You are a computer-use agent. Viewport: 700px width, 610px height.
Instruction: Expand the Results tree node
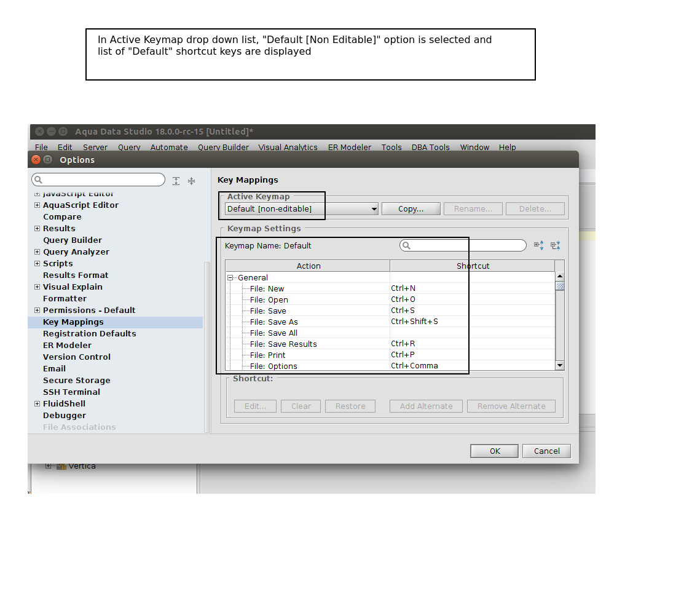pyautogui.click(x=37, y=228)
